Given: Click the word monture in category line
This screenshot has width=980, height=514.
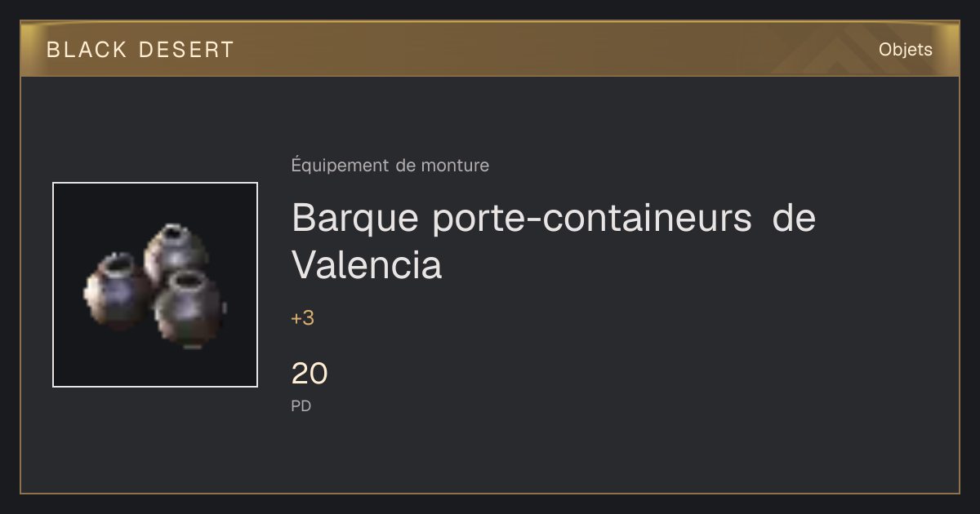Looking at the screenshot, I should coord(455,166).
